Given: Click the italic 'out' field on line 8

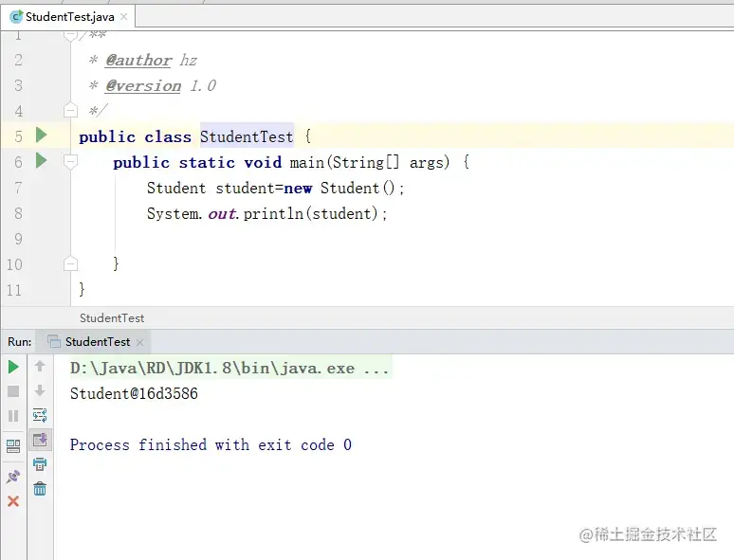Looking at the screenshot, I should click(222, 214).
